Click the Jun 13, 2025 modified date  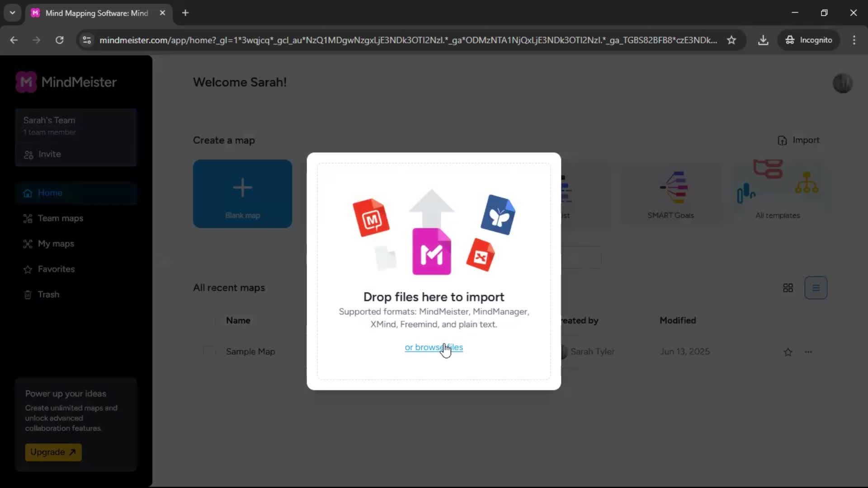pyautogui.click(x=684, y=352)
